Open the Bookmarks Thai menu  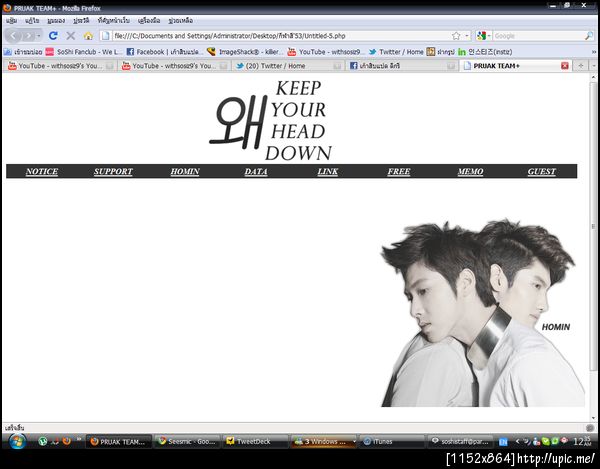(x=114, y=21)
